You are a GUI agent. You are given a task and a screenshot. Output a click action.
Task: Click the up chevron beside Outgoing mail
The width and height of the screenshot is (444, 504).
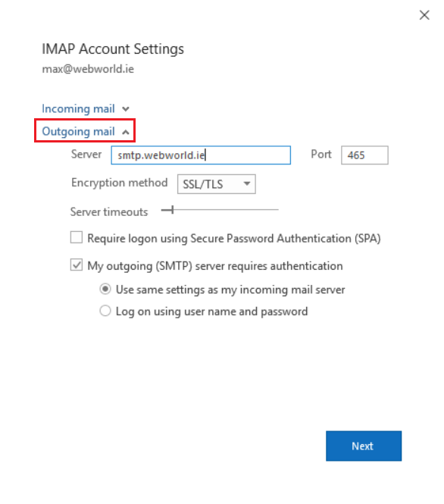(x=126, y=132)
